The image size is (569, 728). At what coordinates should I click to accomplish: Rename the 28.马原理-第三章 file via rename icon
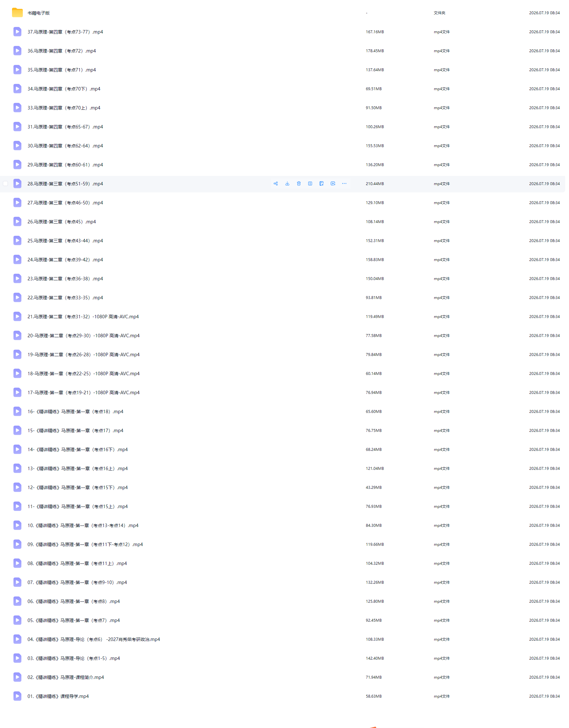point(310,184)
